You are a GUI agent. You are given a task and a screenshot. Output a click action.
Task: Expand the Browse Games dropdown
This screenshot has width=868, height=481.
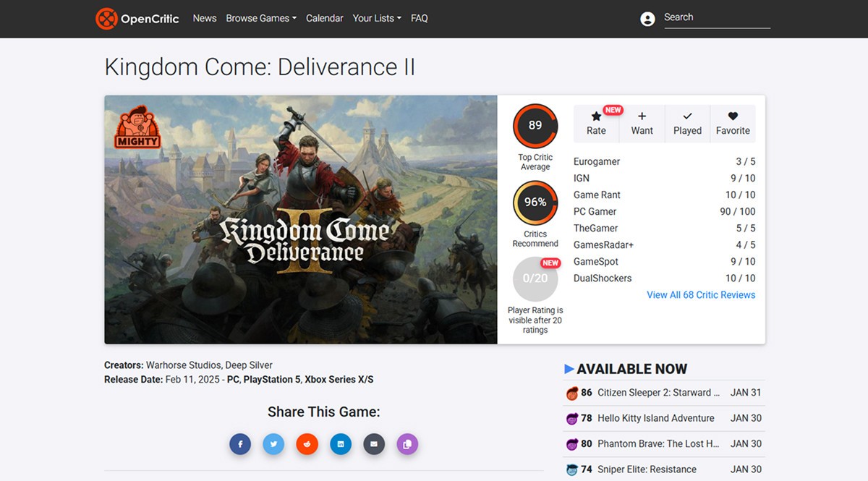(x=261, y=18)
